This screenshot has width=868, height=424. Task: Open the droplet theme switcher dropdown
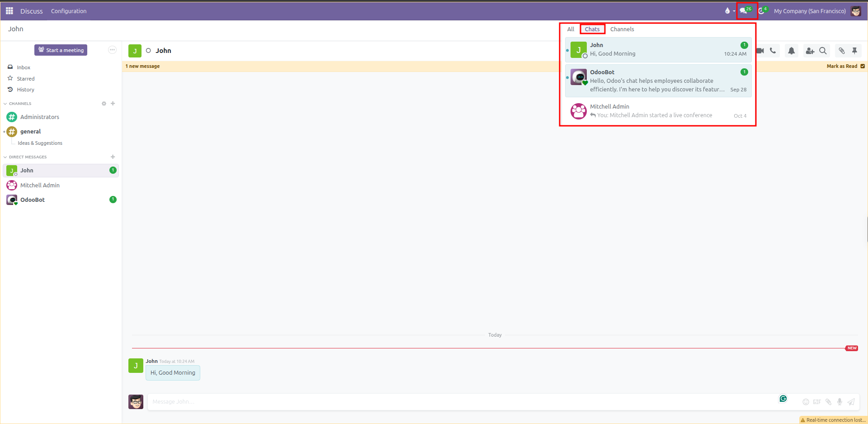click(730, 11)
